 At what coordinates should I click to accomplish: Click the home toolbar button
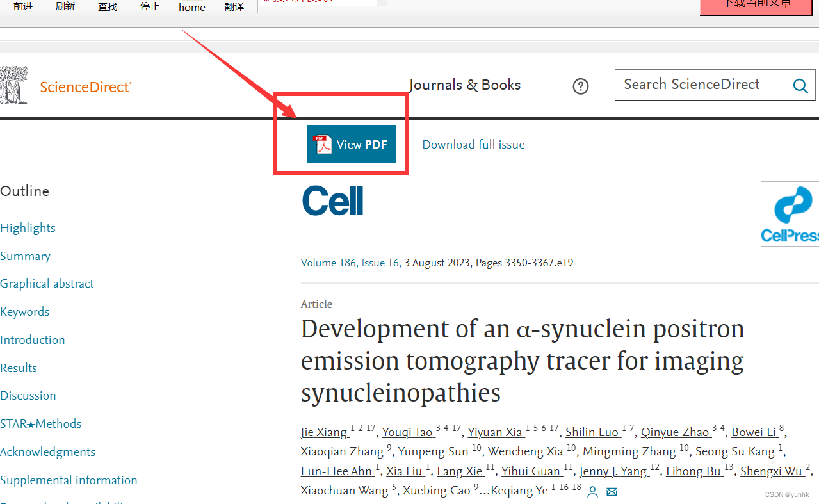[x=192, y=7]
